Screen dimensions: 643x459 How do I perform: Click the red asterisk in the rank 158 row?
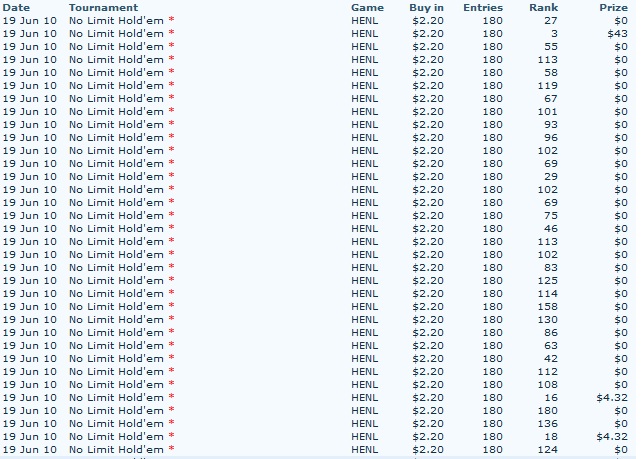click(171, 306)
